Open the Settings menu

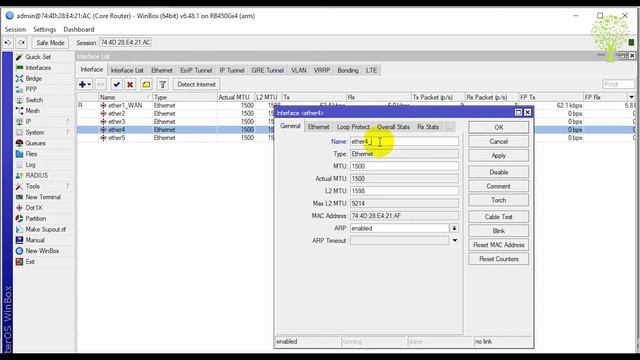point(44,29)
